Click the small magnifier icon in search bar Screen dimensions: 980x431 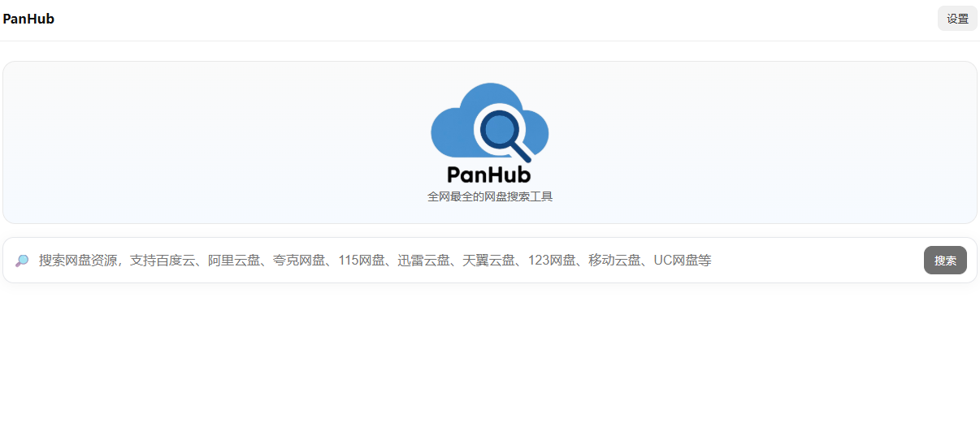(22, 261)
